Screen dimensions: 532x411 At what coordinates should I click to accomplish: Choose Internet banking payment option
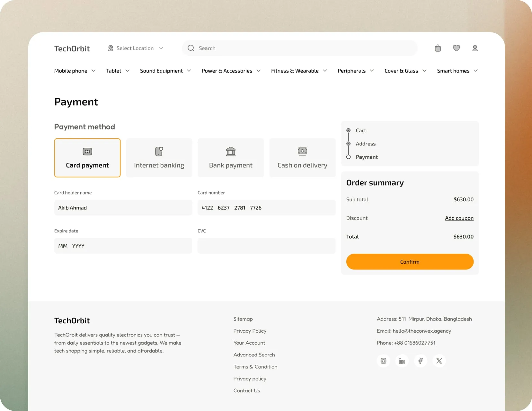coord(159,158)
